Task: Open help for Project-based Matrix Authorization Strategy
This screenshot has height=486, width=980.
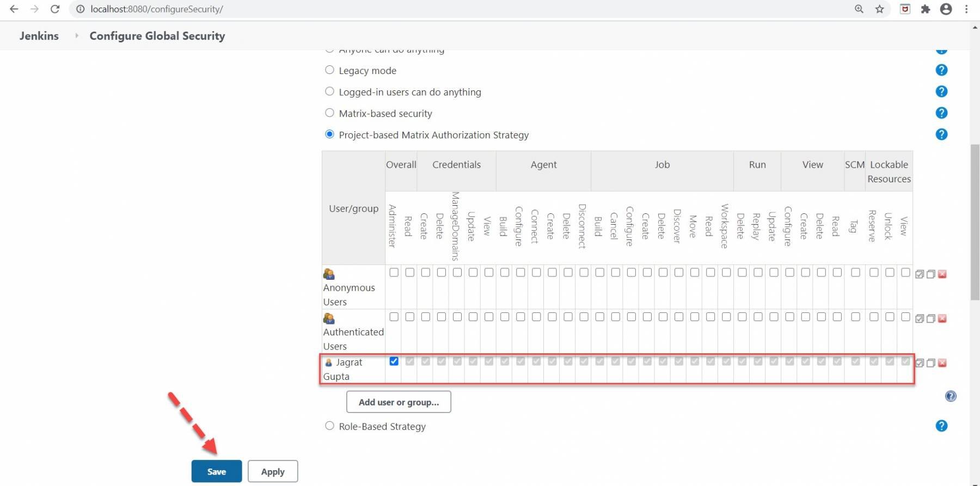Action: tap(941, 134)
